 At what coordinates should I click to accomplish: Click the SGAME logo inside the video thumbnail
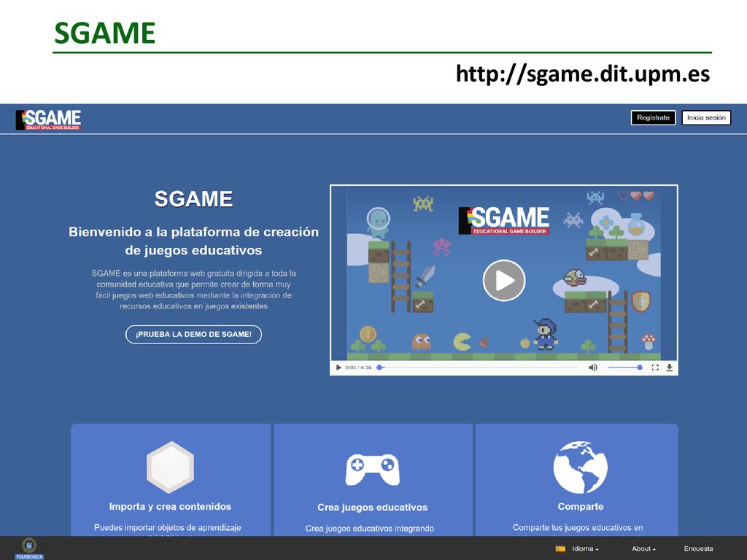504,220
